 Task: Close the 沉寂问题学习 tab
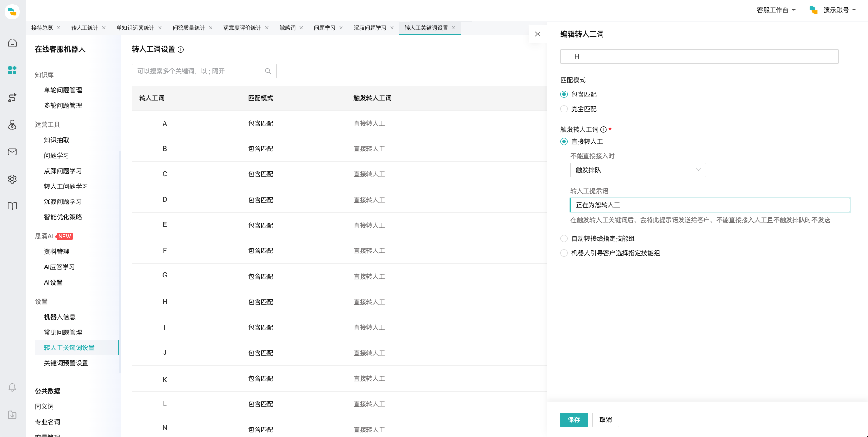tap(392, 28)
